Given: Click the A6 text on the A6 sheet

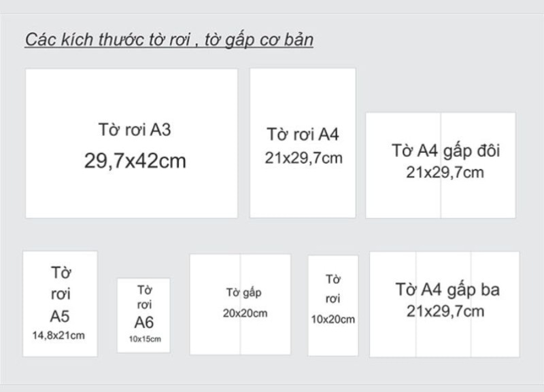Looking at the screenshot, I should pos(143,322).
